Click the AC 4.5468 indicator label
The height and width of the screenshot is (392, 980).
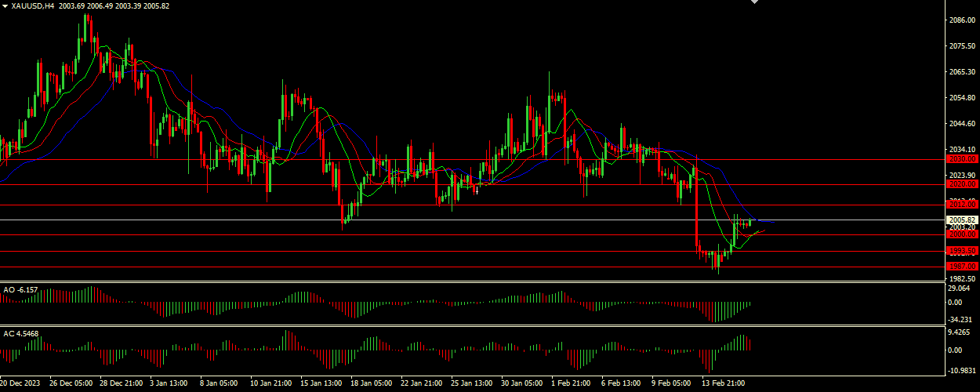21,334
